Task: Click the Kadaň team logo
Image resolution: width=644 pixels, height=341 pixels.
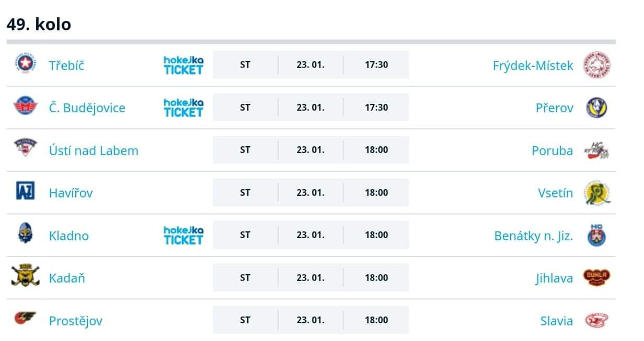Action: [25, 277]
